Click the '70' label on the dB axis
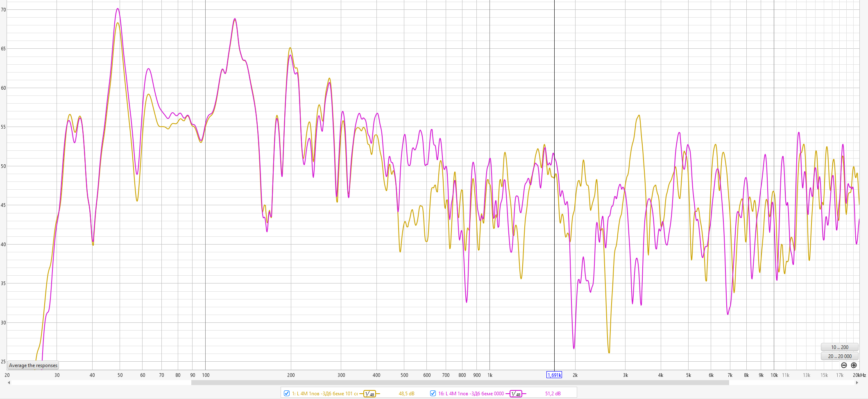Screen dimensions: 868x399 pos(4,10)
